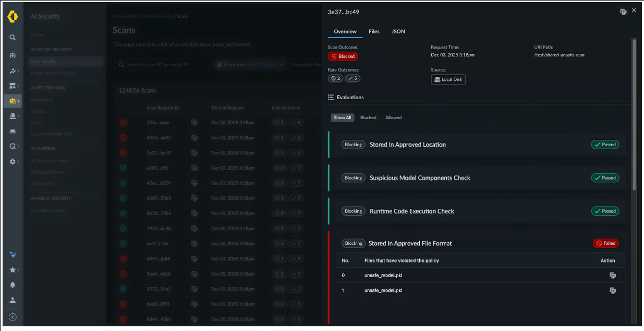Open the AI Security sidebar icon
This screenshot has height=331, width=644.
pyautogui.click(x=13, y=101)
